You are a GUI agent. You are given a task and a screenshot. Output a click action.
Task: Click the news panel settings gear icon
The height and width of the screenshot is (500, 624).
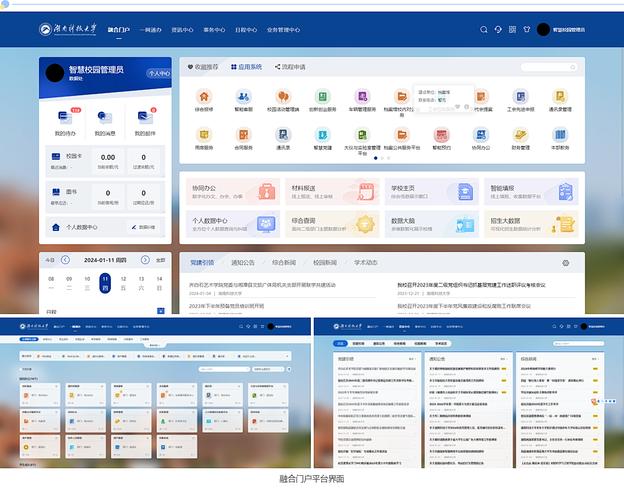(x=565, y=263)
